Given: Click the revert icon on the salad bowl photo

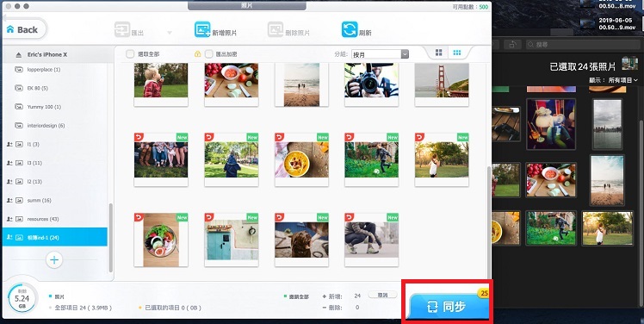Looking at the screenshot, I should tap(139, 217).
